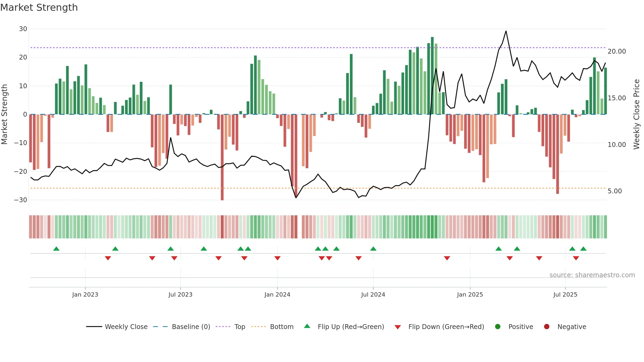
Task: Click the source: sharemaestro.com text
Action: pos(592,275)
